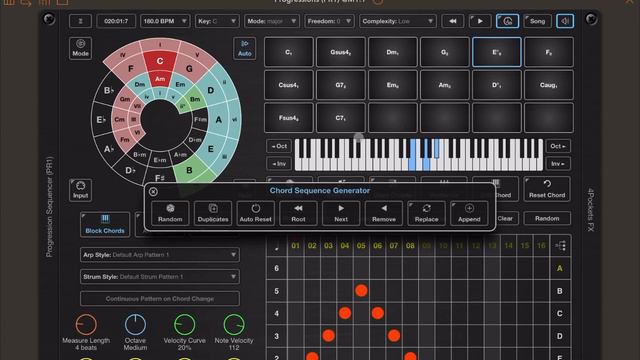The width and height of the screenshot is (640, 360).
Task: Adjust the Velocity Curve knob
Action: pyautogui.click(x=184, y=325)
